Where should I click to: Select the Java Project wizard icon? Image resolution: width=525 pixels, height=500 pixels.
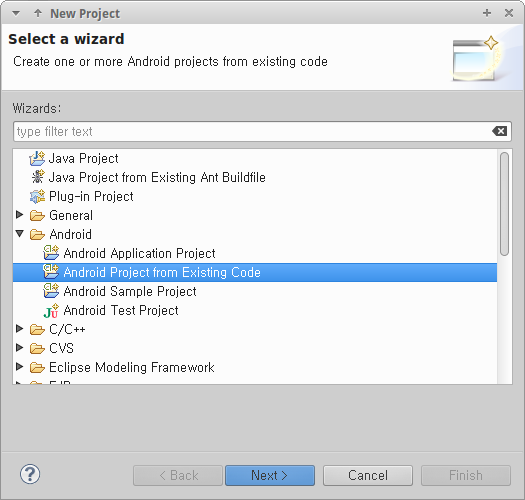click(37, 158)
